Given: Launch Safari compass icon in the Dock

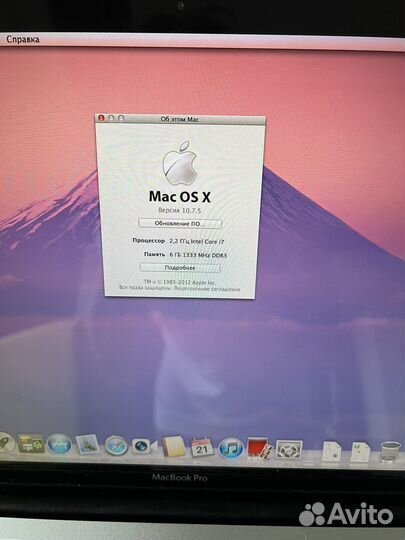Looking at the screenshot, I should point(116,445).
